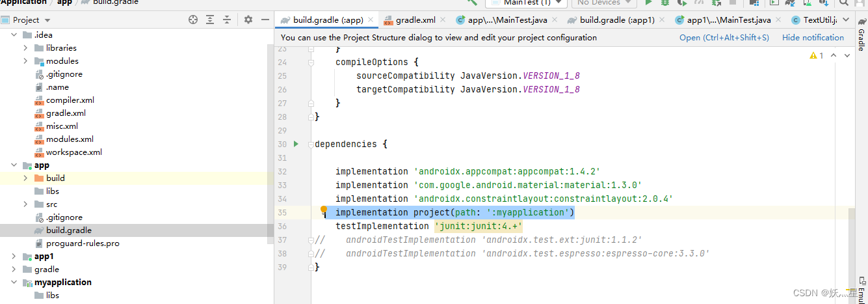Click the targetCompatibility line of code
The height and width of the screenshot is (304, 868).
click(468, 89)
